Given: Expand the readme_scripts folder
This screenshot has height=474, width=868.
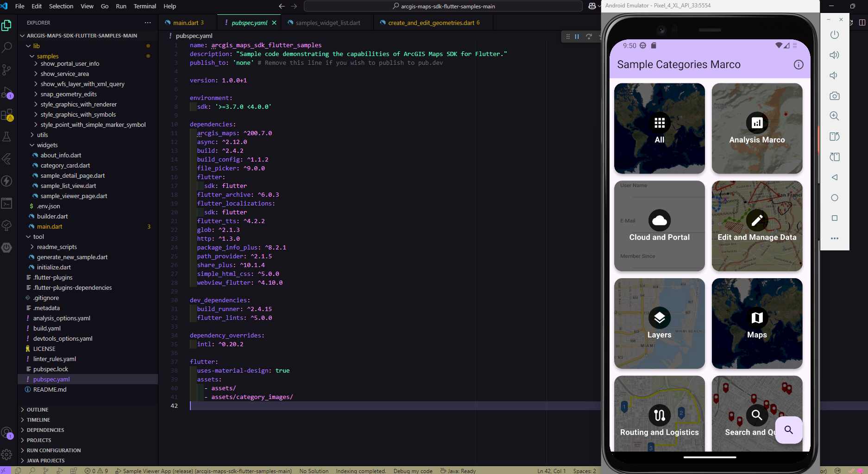Looking at the screenshot, I should pos(57,247).
